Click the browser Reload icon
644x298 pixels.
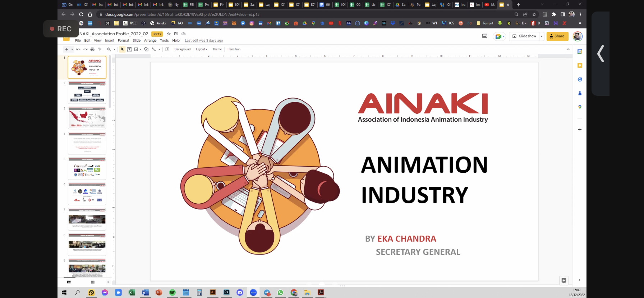tap(81, 14)
